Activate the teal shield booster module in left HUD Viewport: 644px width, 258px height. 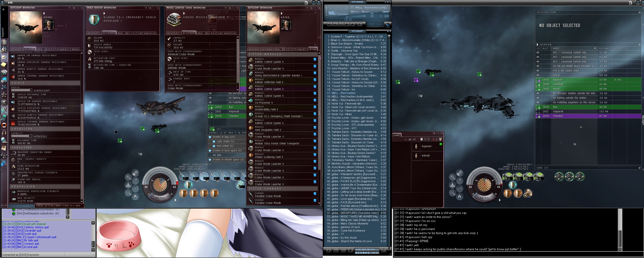click(188, 185)
